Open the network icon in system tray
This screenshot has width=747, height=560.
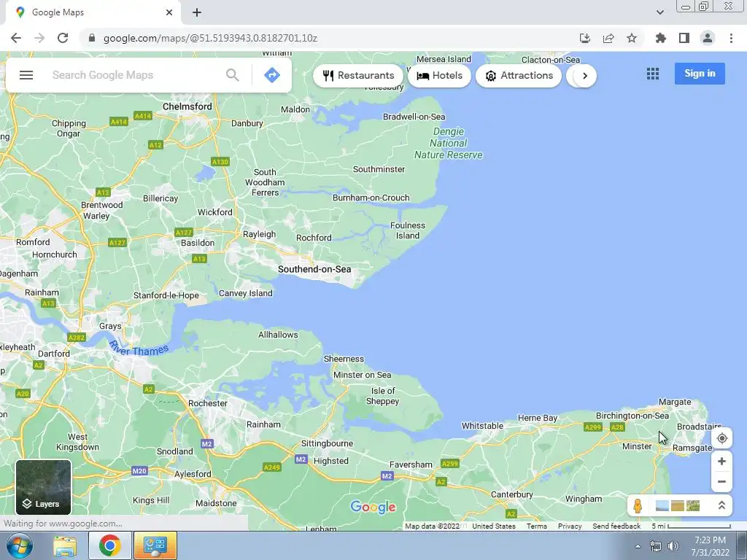pos(656,546)
